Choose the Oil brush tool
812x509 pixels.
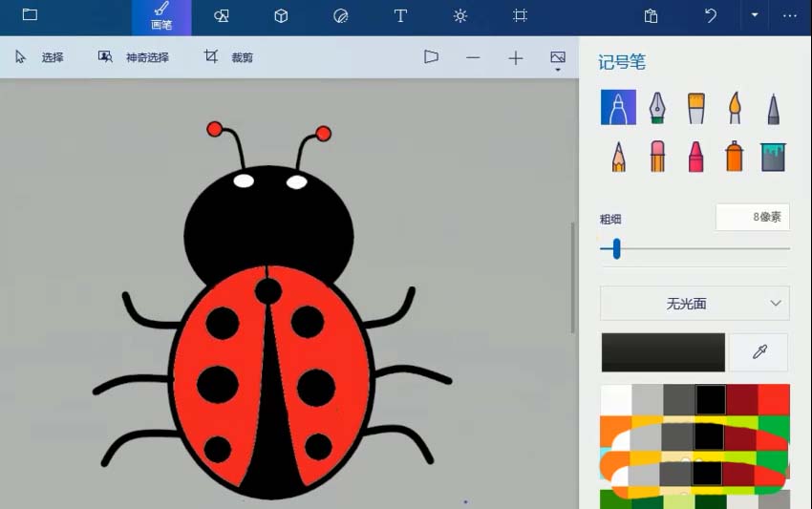pyautogui.click(x=695, y=107)
